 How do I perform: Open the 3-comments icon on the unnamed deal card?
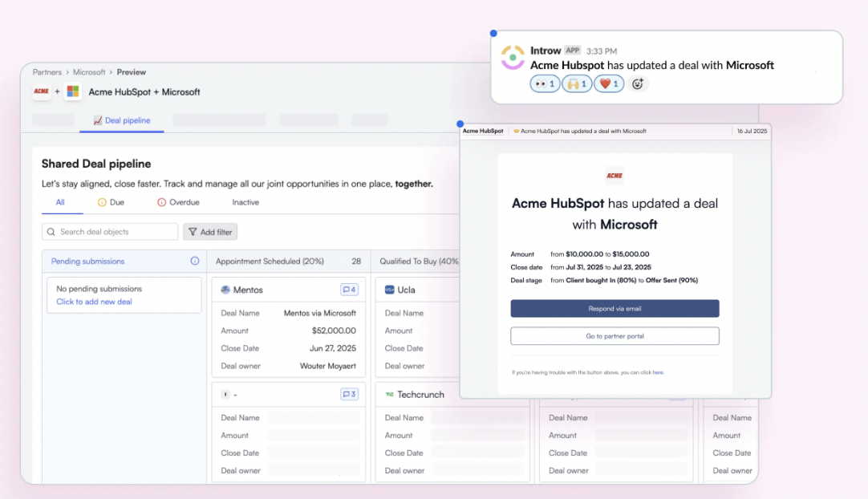(x=349, y=395)
